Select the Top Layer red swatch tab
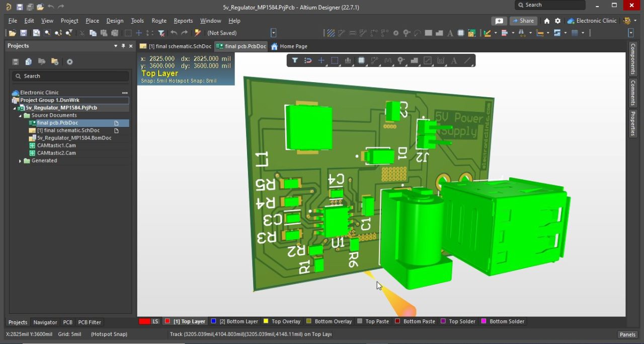This screenshot has width=644, height=344. [186, 321]
